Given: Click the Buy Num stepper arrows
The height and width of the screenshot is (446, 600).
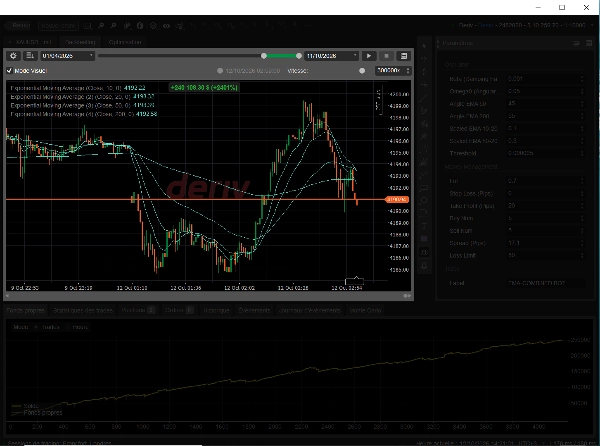Looking at the screenshot, I should point(582,218).
